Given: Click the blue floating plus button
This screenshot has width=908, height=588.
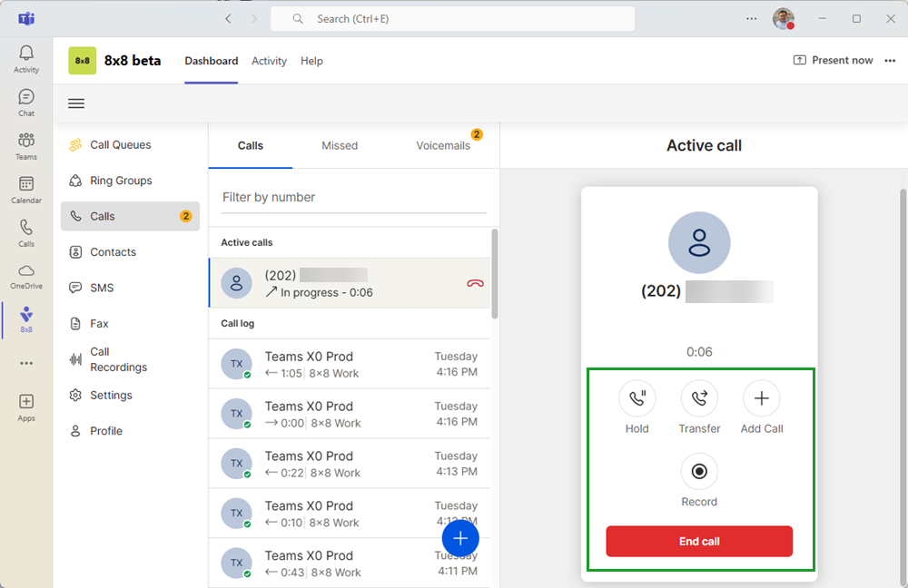Looking at the screenshot, I should [460, 539].
